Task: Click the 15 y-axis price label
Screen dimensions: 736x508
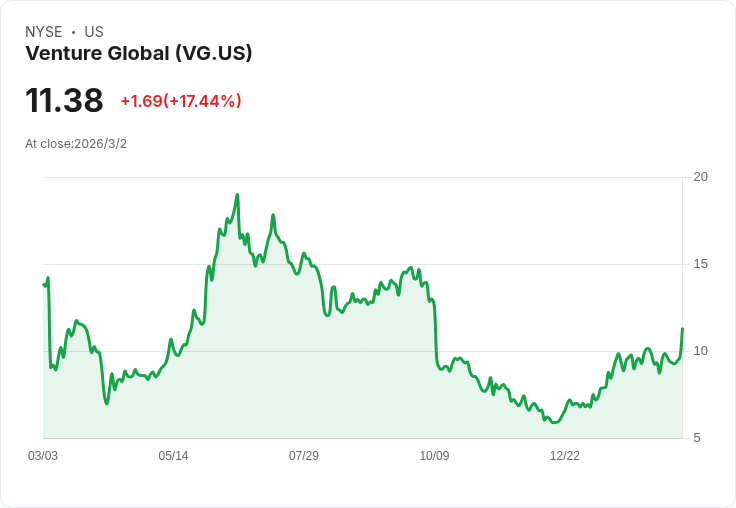Action: 700,264
